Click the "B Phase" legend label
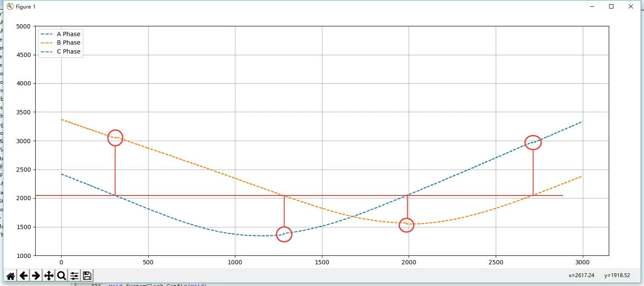The image size is (644, 286). [68, 42]
